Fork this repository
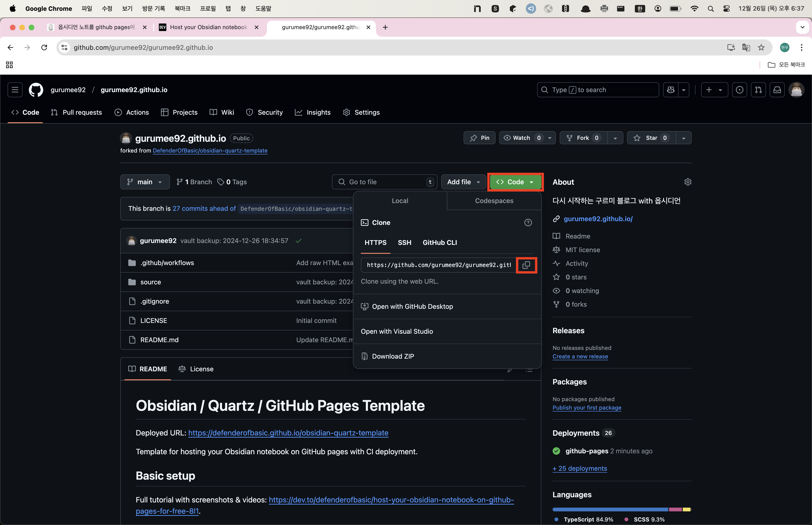 coord(583,138)
